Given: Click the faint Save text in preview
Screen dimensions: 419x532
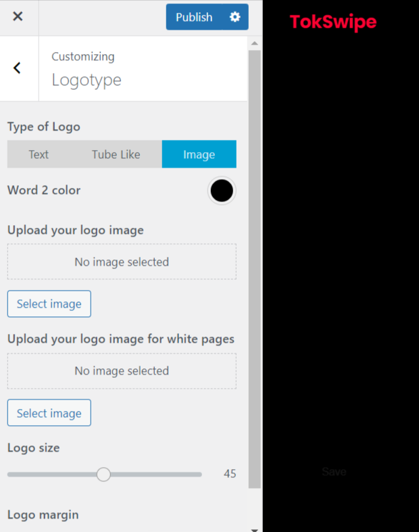Looking at the screenshot, I should coord(334,472).
